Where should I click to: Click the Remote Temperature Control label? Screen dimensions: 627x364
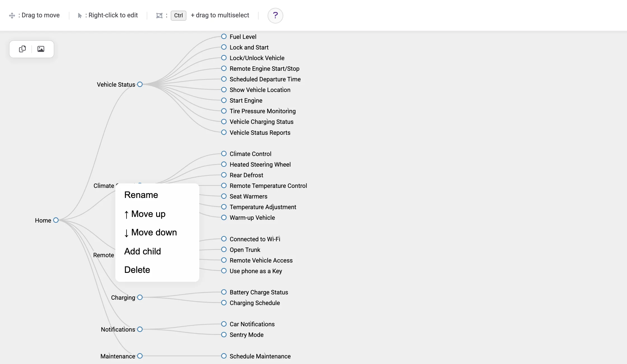(268, 186)
